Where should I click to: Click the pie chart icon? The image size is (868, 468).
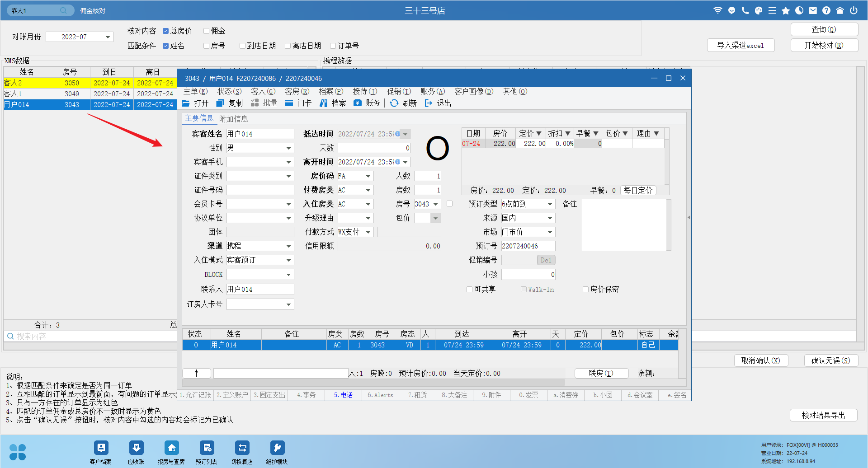coord(799,10)
